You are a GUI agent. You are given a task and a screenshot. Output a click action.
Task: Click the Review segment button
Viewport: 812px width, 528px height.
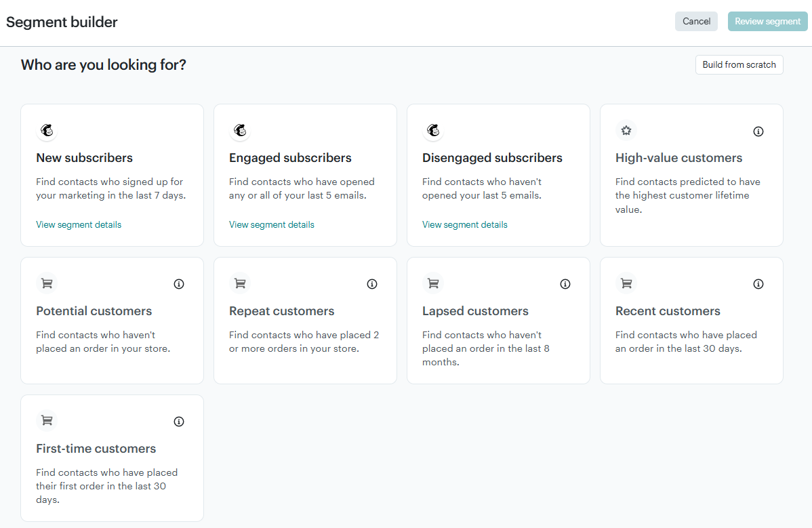click(767, 21)
